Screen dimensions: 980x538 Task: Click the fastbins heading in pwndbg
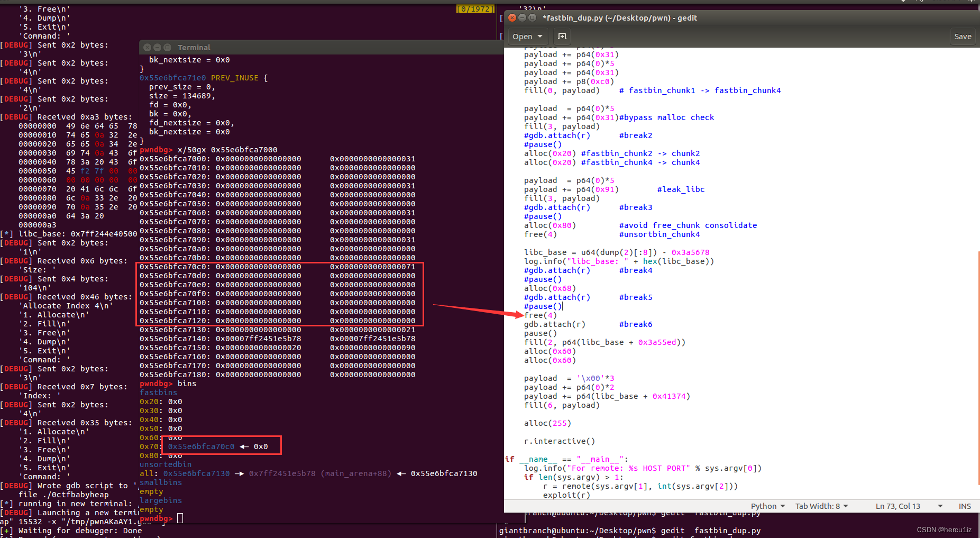(159, 393)
